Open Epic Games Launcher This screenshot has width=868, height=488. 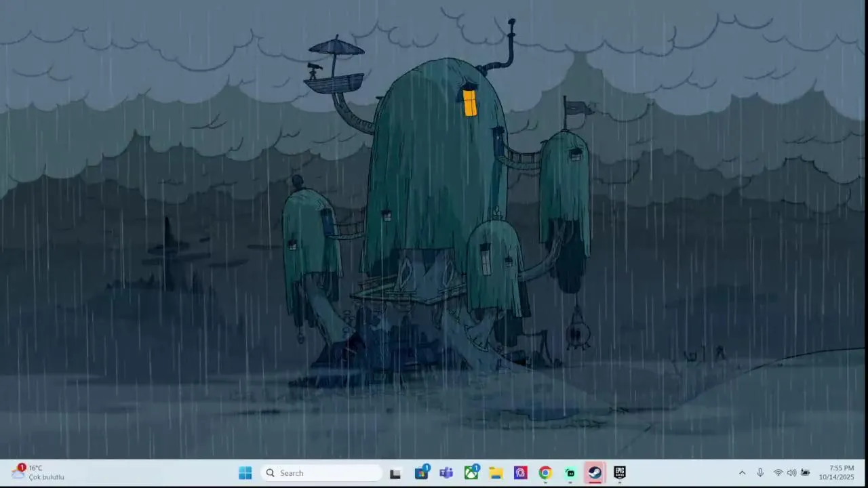619,473
